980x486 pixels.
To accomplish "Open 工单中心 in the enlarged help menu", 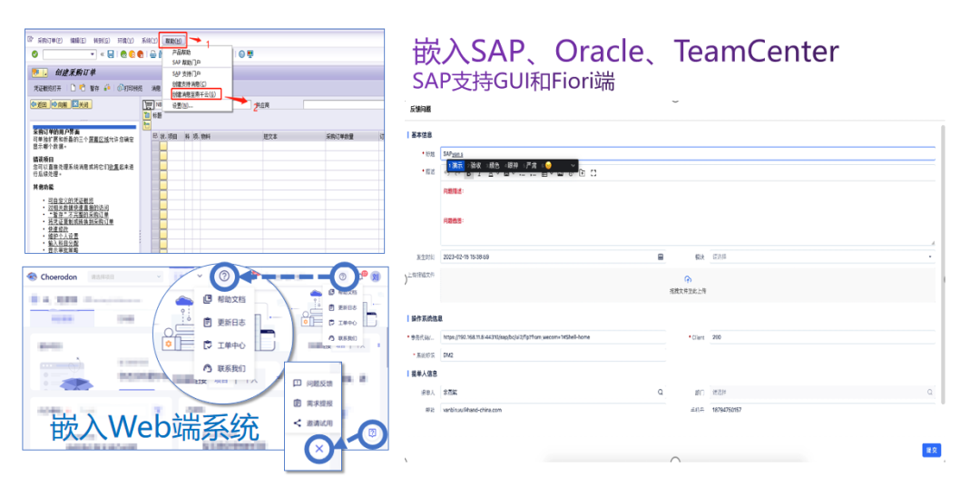I will tap(227, 345).
